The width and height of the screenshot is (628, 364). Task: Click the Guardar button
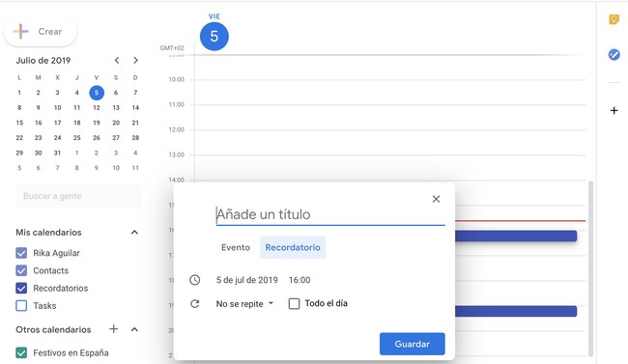pos(413,344)
